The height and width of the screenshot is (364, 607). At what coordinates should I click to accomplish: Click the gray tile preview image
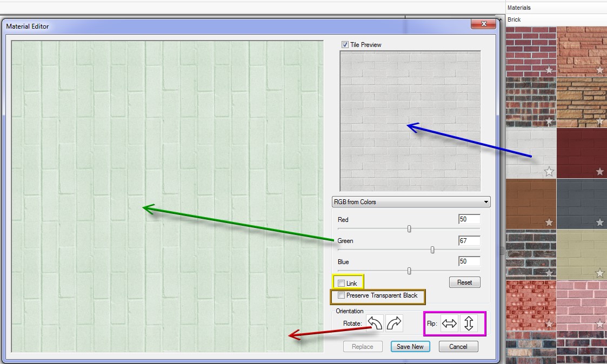point(410,121)
